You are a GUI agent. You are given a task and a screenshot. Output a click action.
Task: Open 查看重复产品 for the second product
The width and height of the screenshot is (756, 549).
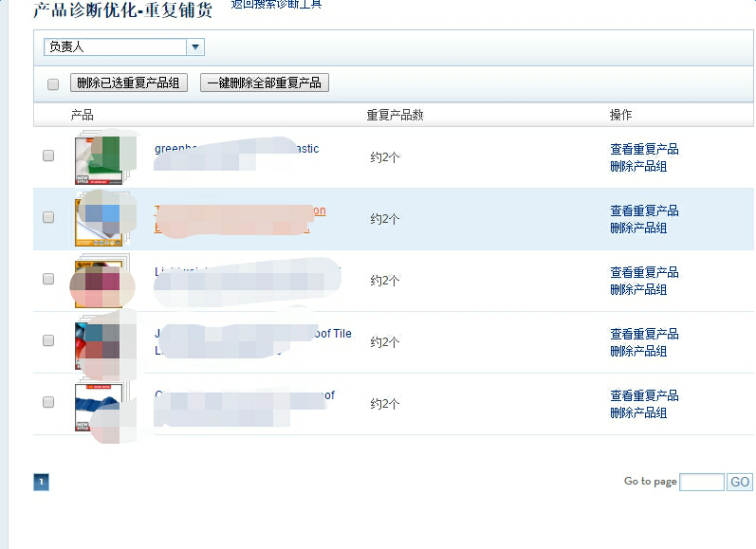click(x=644, y=210)
